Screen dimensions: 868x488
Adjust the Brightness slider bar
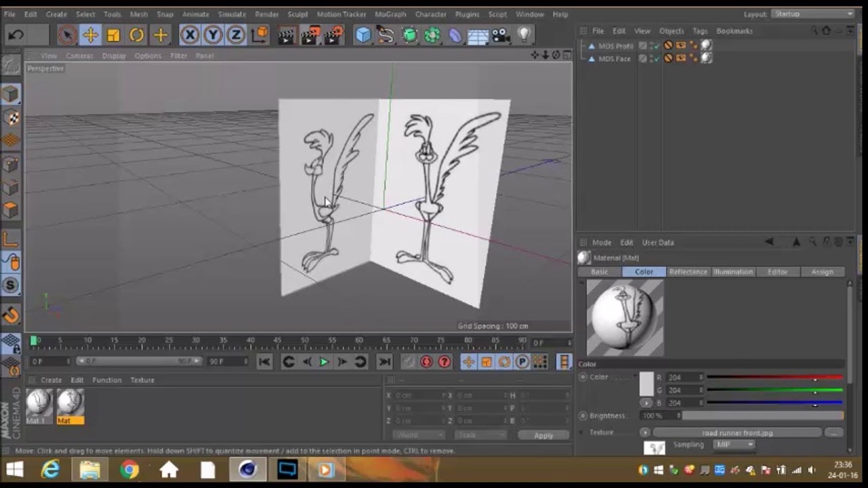coord(763,415)
